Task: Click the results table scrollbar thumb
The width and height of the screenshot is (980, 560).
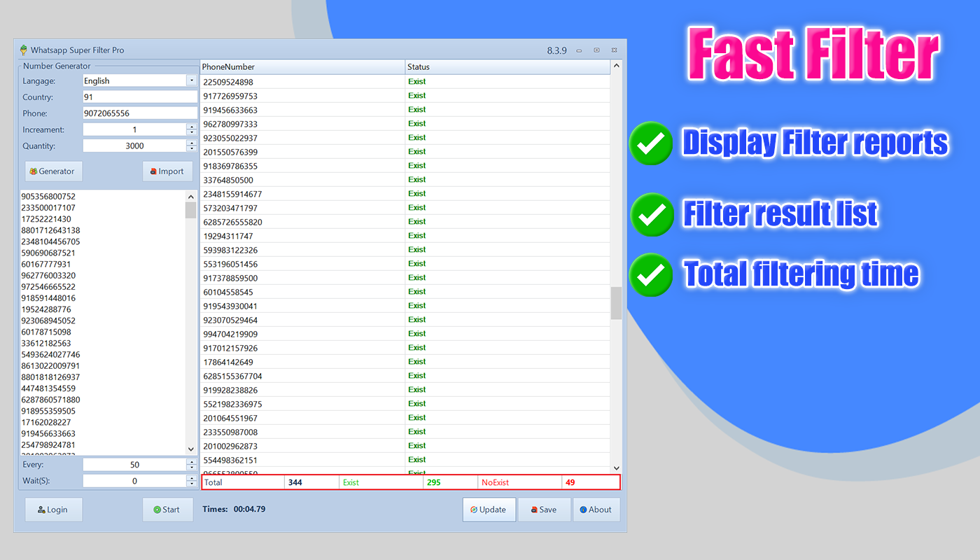Action: point(616,302)
